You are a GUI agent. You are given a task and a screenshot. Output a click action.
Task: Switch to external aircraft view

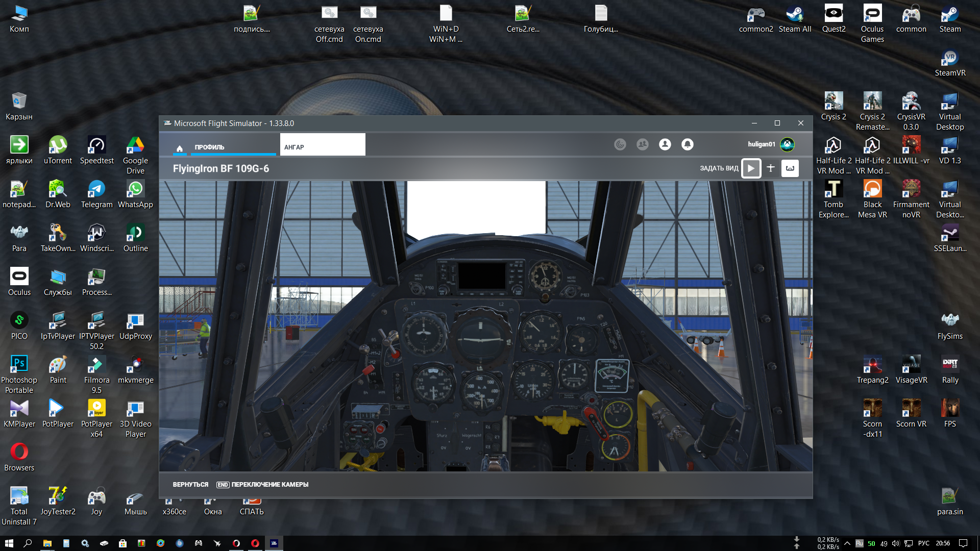coord(771,168)
